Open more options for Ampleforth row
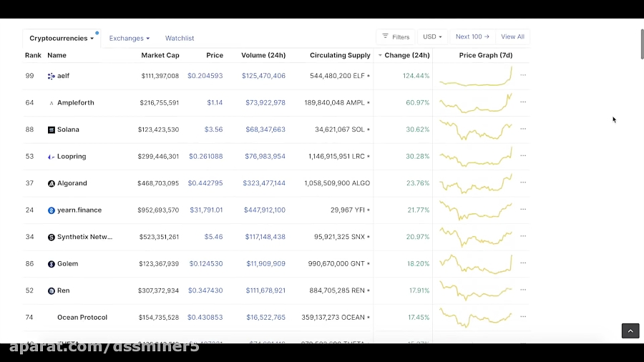The image size is (644, 362). 523,102
